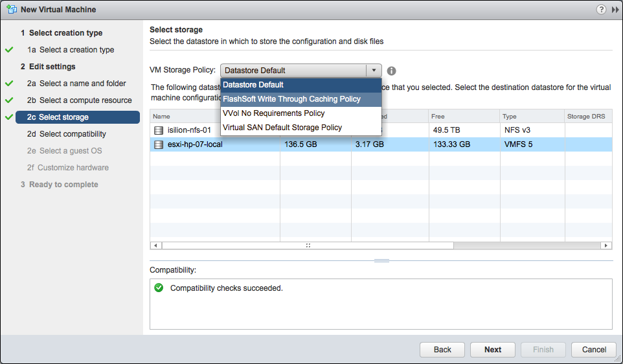Click the help question mark icon
The image size is (623, 364).
601,10
